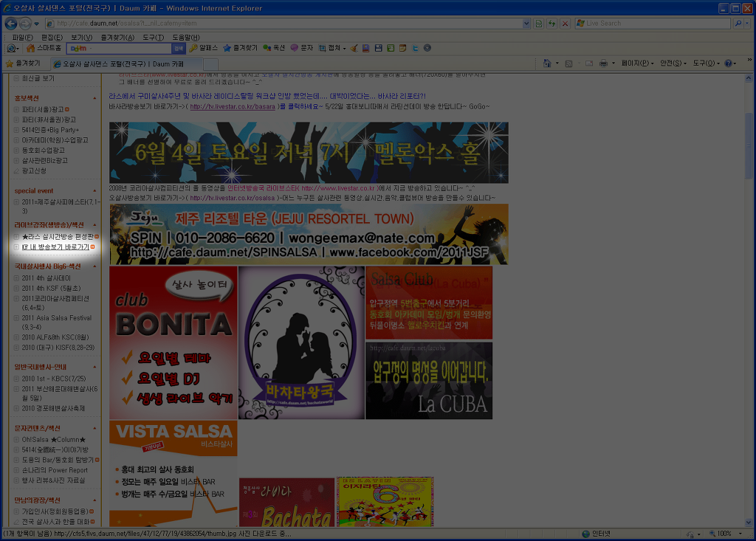This screenshot has height=541, width=756.
Task: Click the round gray icon ending the Daum toolbar
Action: (427, 48)
